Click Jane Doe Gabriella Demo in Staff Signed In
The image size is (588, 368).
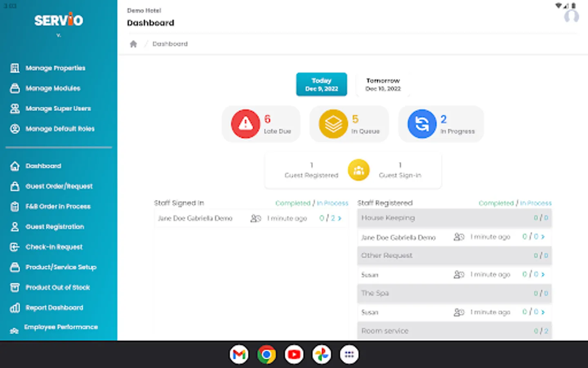tap(195, 218)
